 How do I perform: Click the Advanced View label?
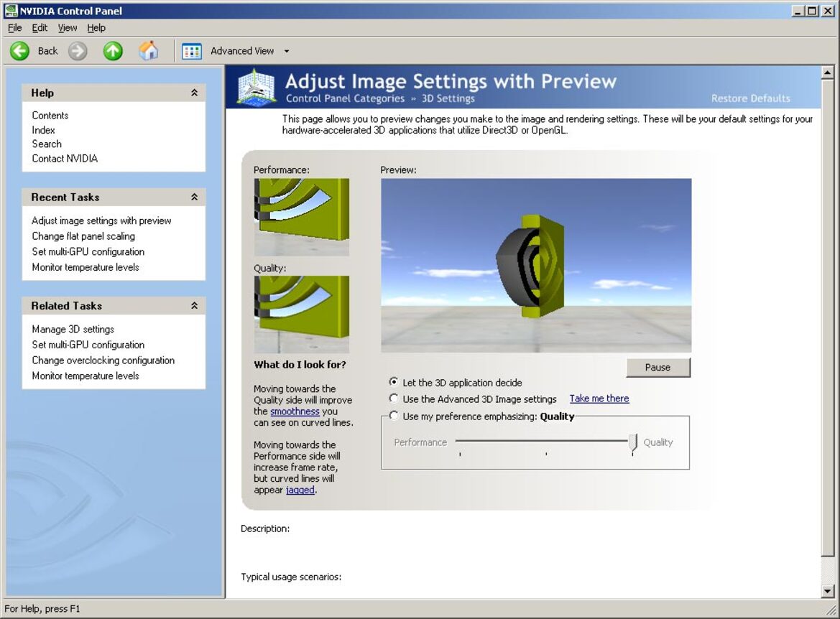click(x=242, y=51)
